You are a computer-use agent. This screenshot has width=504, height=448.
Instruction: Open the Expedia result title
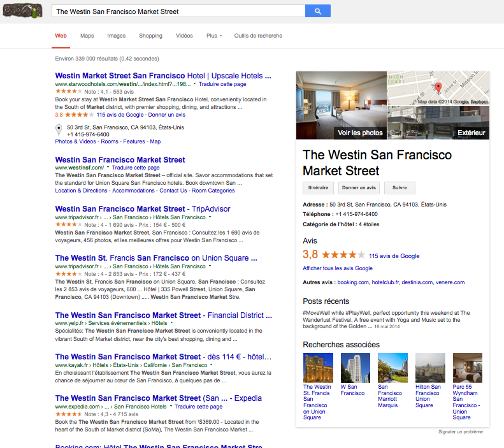tap(158, 398)
